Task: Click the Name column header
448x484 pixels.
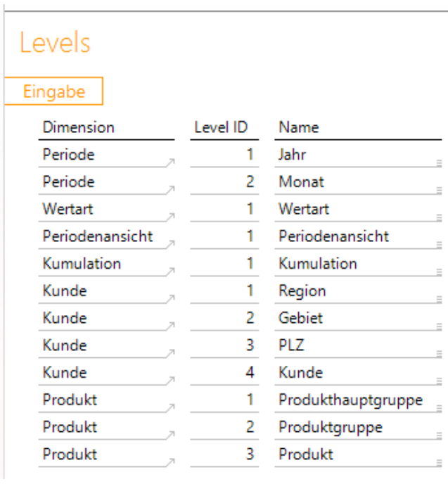Action: [x=299, y=127]
